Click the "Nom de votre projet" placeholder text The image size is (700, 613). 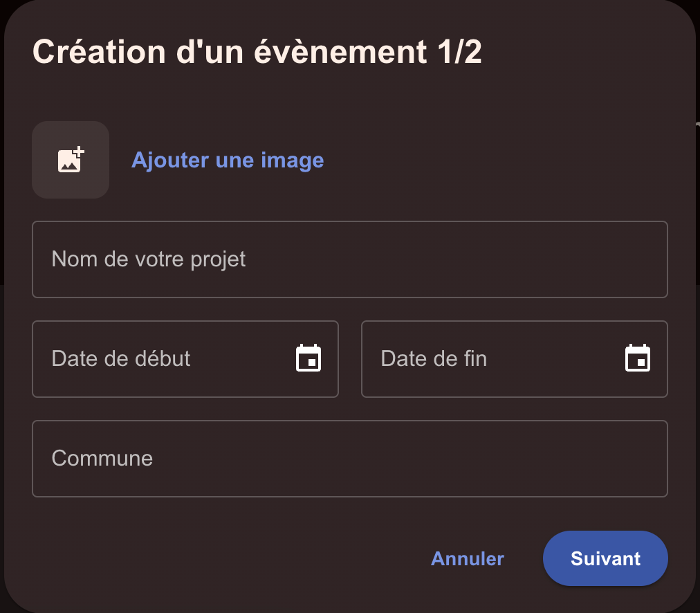149,259
